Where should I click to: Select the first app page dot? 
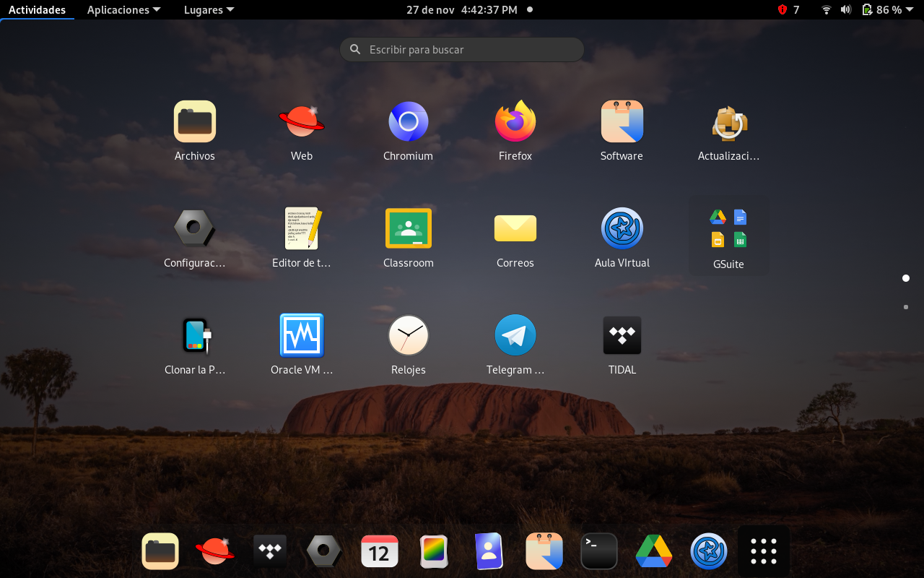pos(906,278)
